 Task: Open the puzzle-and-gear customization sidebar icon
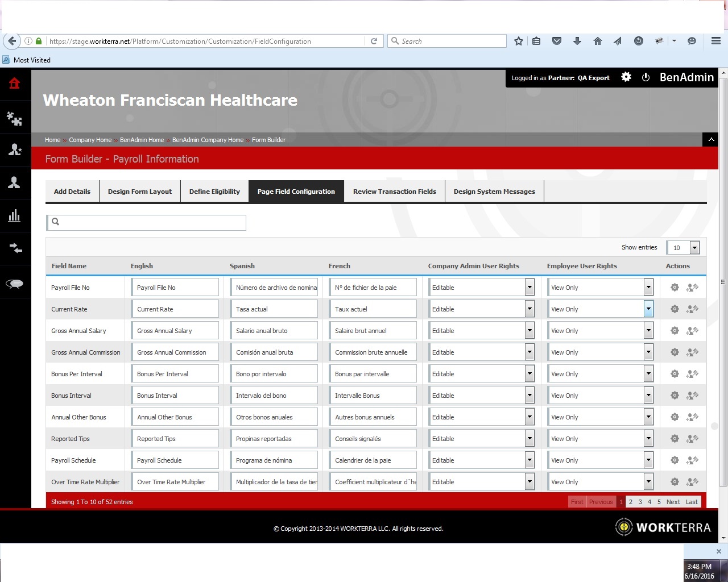coord(14,118)
